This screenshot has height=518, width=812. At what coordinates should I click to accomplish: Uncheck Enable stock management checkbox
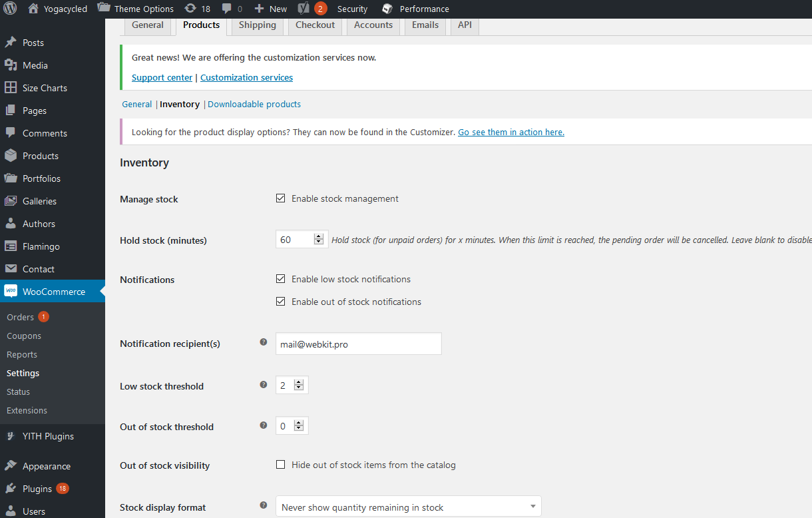[x=281, y=198]
